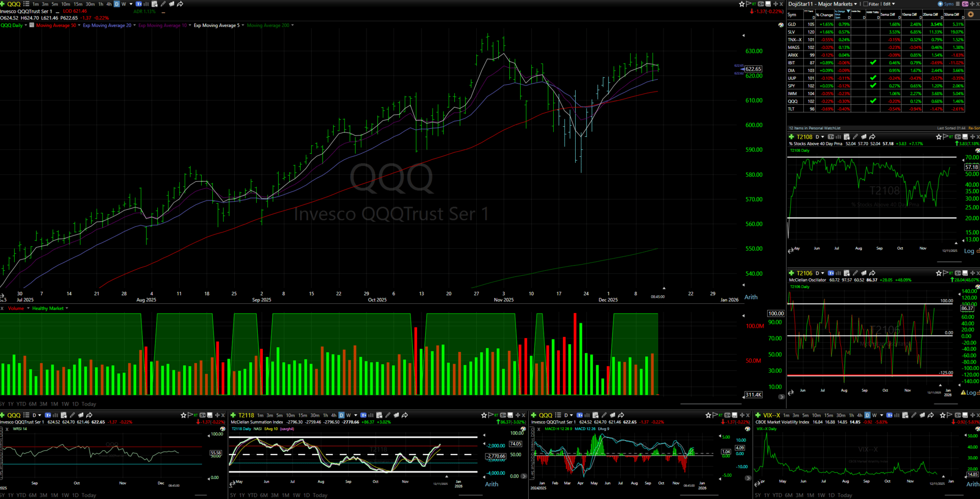
Task: Click the reset-scale arrows icon on T2108 chart
Action: tap(791, 250)
